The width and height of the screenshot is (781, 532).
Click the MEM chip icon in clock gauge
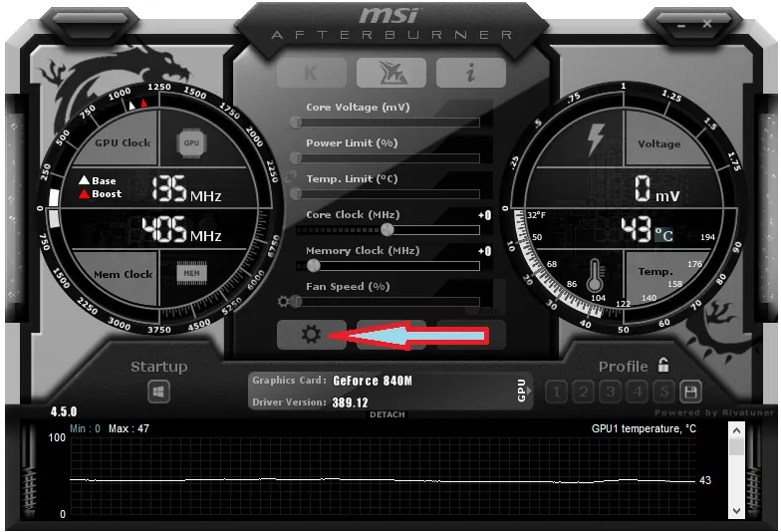coord(191,273)
